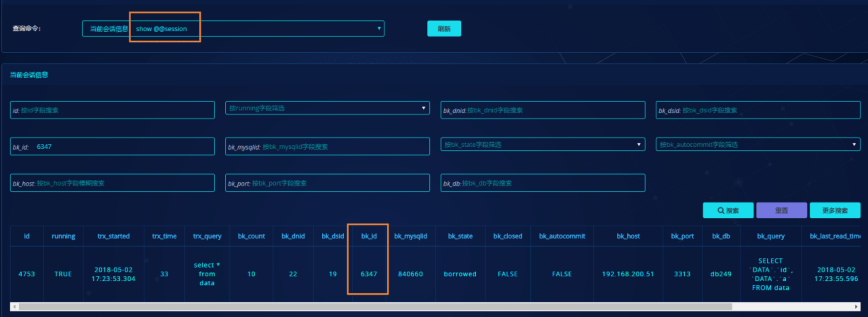Click the bk_closed column header

click(508, 236)
